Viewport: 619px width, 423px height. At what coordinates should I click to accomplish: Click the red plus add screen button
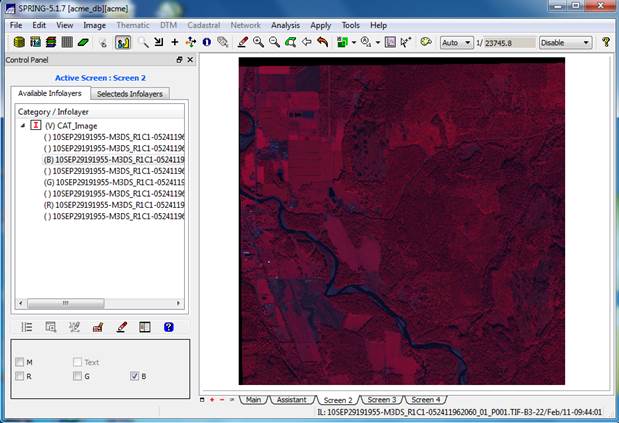point(212,400)
